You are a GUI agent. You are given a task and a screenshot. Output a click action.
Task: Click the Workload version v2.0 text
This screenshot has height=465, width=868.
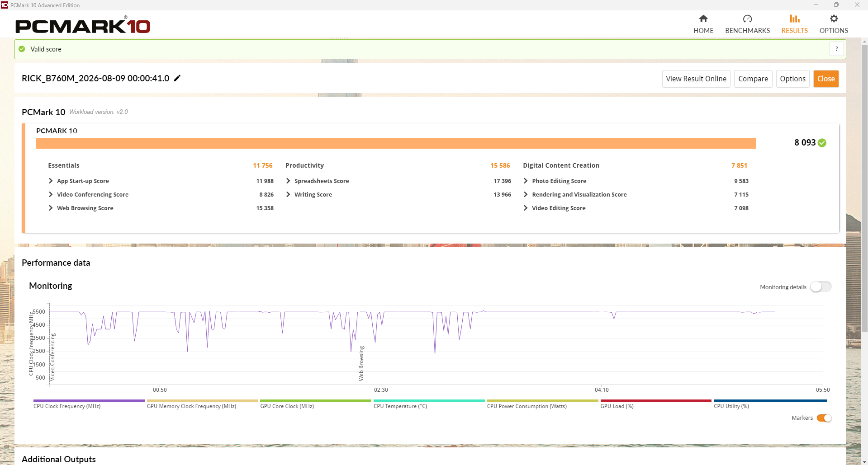[x=99, y=112]
